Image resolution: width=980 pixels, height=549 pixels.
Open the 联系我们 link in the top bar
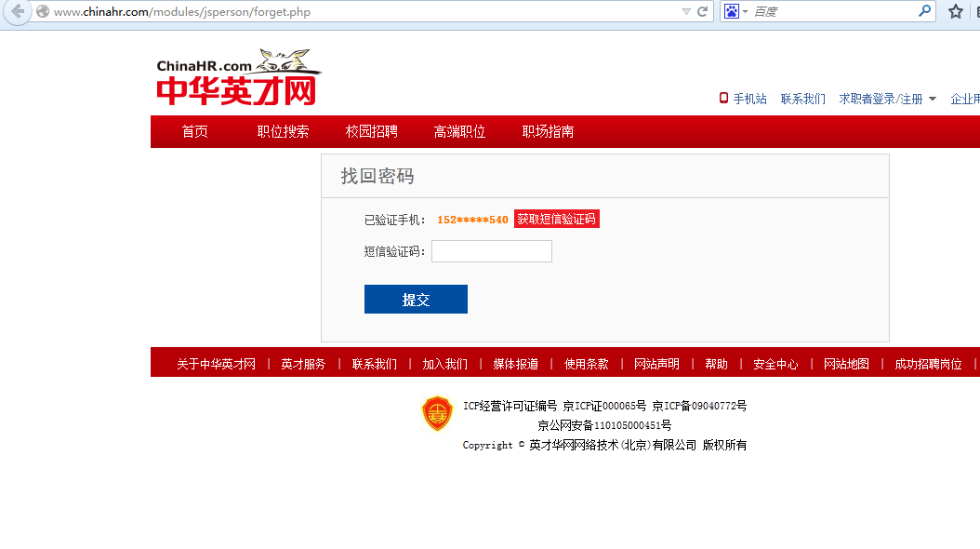[x=802, y=99]
